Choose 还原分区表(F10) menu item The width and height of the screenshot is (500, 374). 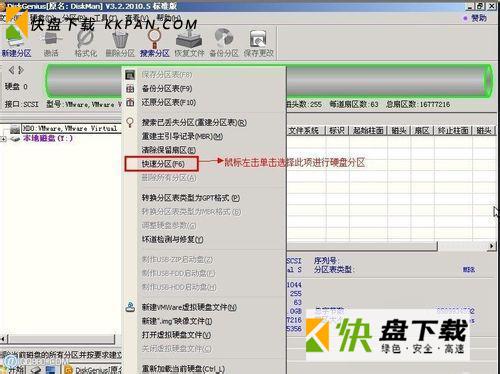tap(168, 103)
